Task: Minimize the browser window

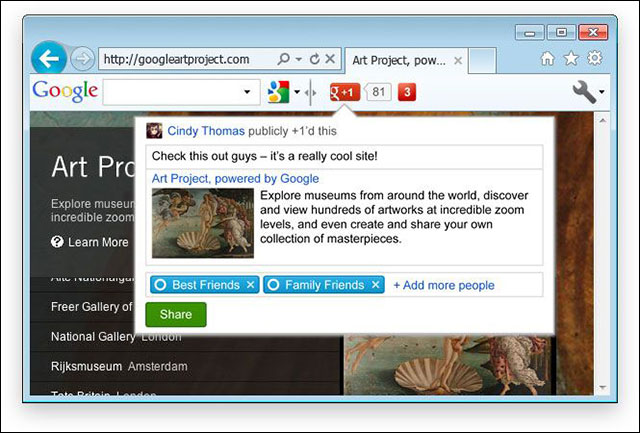Action: (x=529, y=33)
